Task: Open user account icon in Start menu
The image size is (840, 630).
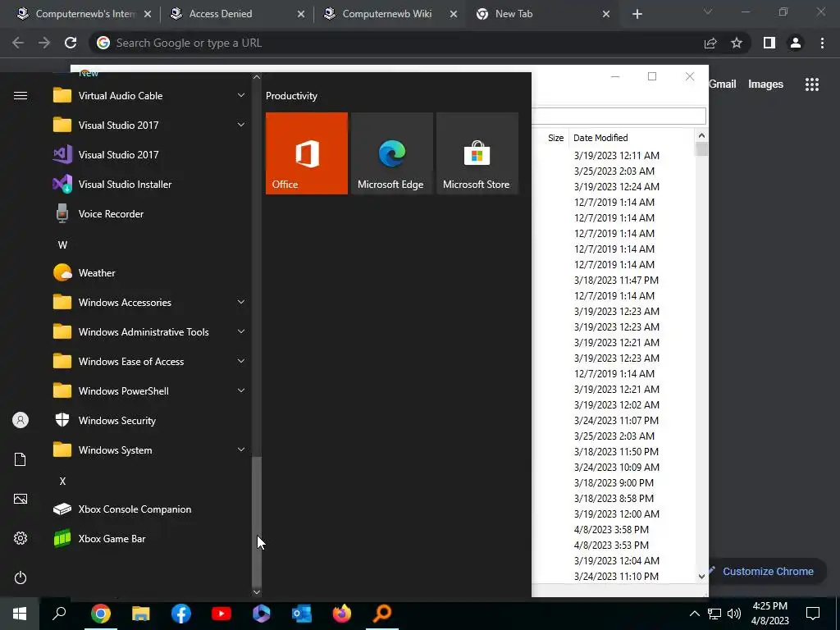Action: click(x=21, y=420)
